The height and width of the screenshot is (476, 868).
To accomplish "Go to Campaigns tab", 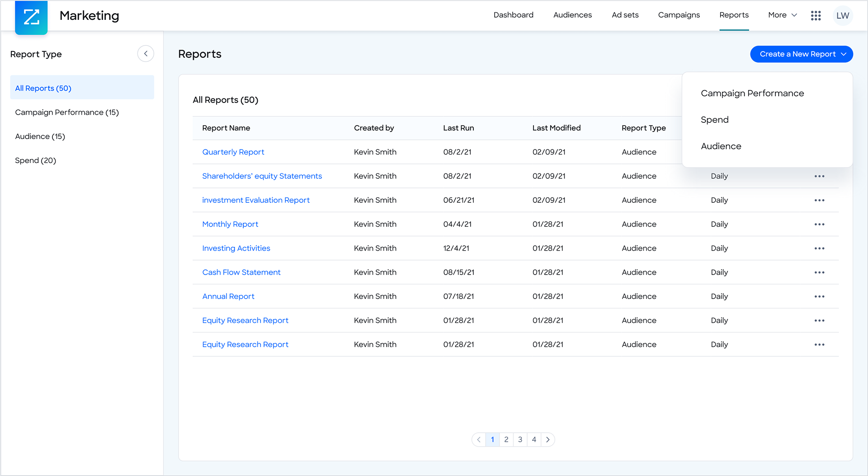I will [679, 15].
